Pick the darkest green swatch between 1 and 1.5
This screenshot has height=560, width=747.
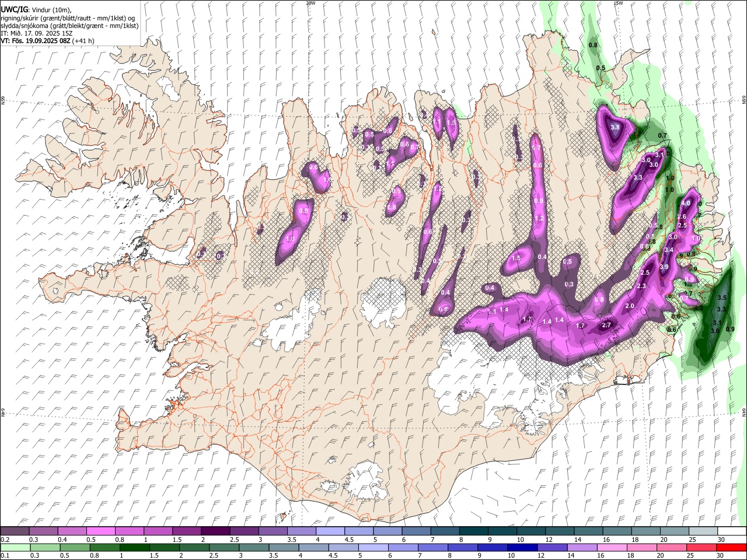pyautogui.click(x=135, y=547)
